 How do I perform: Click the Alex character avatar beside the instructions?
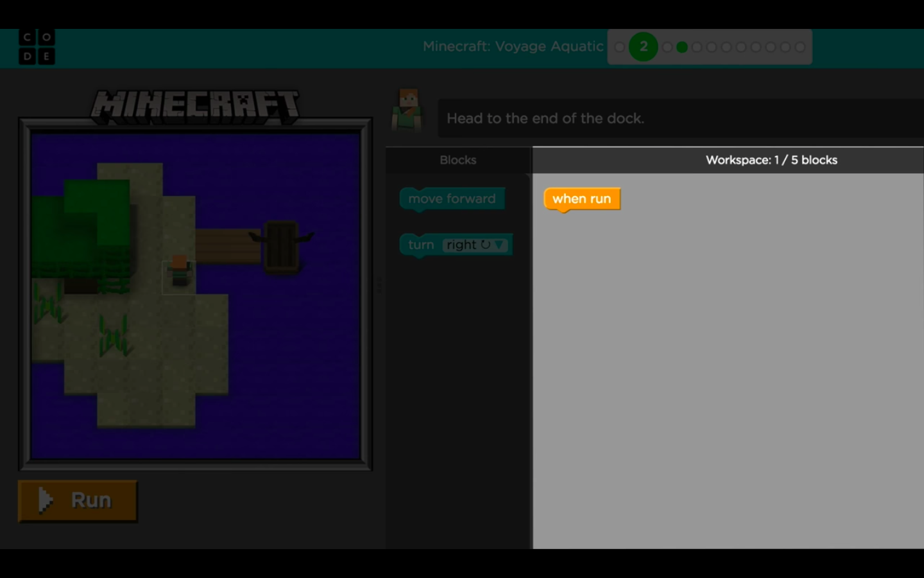[407, 110]
